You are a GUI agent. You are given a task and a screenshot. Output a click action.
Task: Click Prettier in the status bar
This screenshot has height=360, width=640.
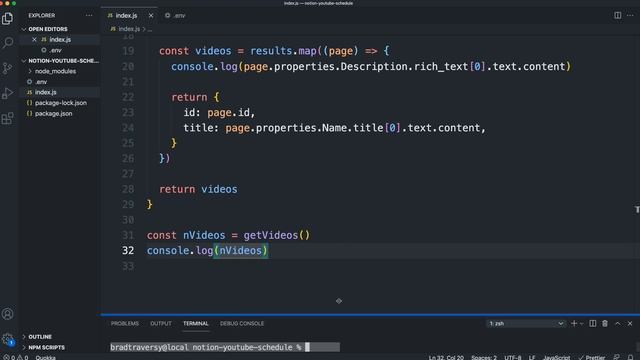[592, 357]
